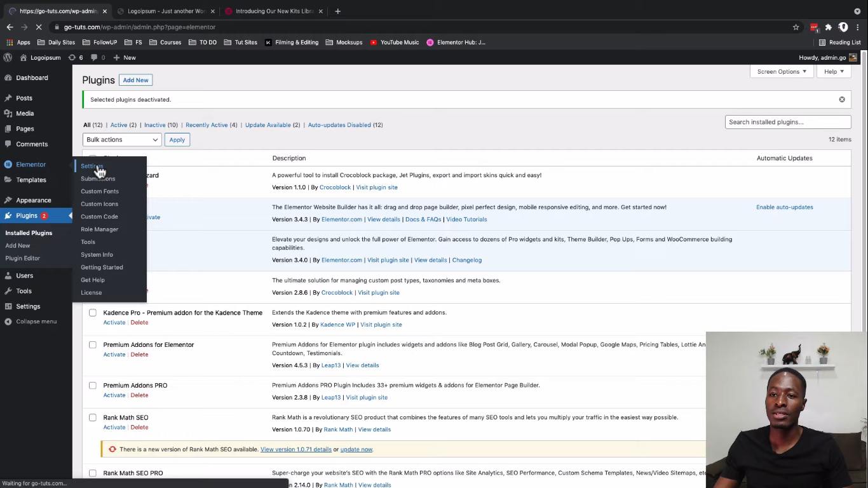868x488 pixels.
Task: Select Custom Icons in the Elementor submenu
Action: 99,204
